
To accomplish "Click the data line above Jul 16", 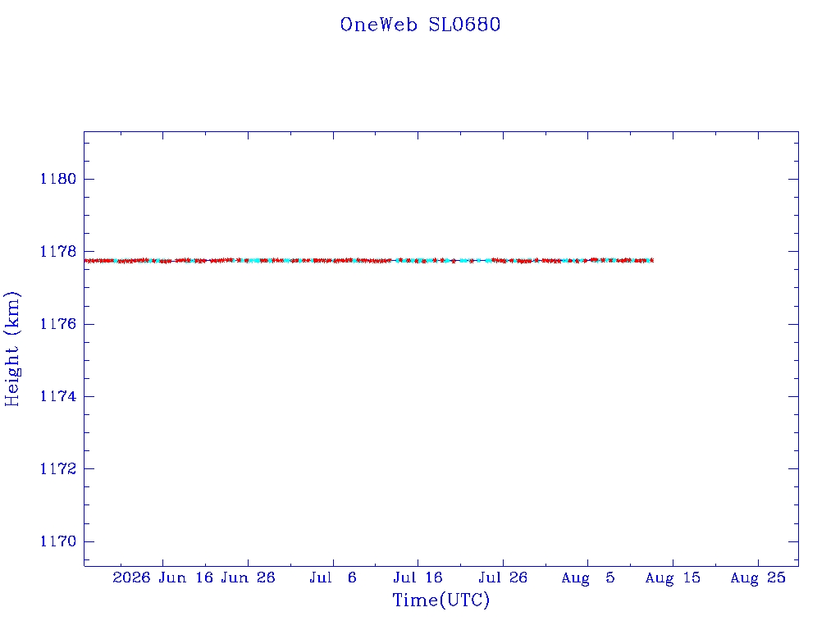I will 418,260.
